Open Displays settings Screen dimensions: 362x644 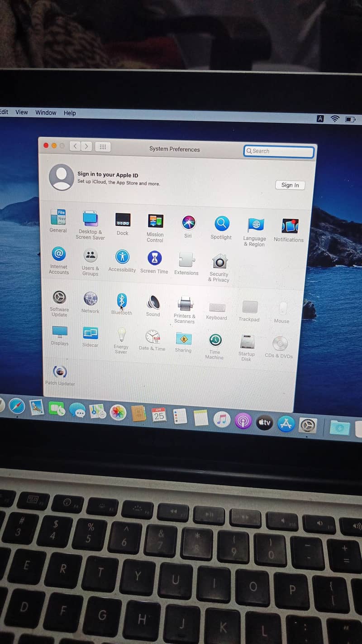pyautogui.click(x=60, y=336)
